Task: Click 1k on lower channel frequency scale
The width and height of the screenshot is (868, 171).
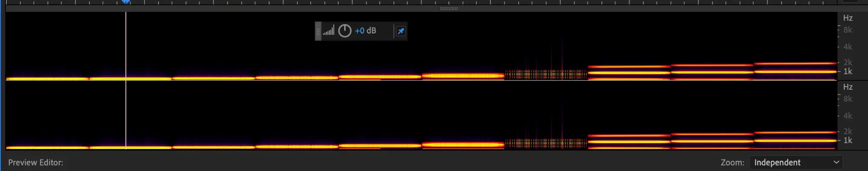Action: 848,141
